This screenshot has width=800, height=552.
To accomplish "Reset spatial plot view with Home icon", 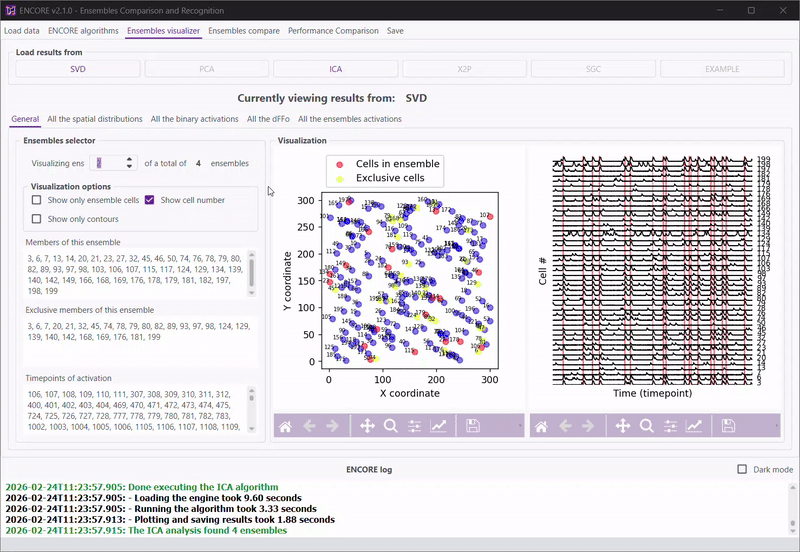I will 285,426.
